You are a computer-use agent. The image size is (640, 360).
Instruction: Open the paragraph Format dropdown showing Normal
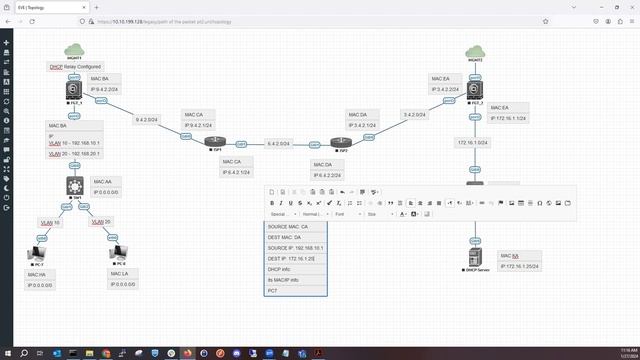click(315, 214)
